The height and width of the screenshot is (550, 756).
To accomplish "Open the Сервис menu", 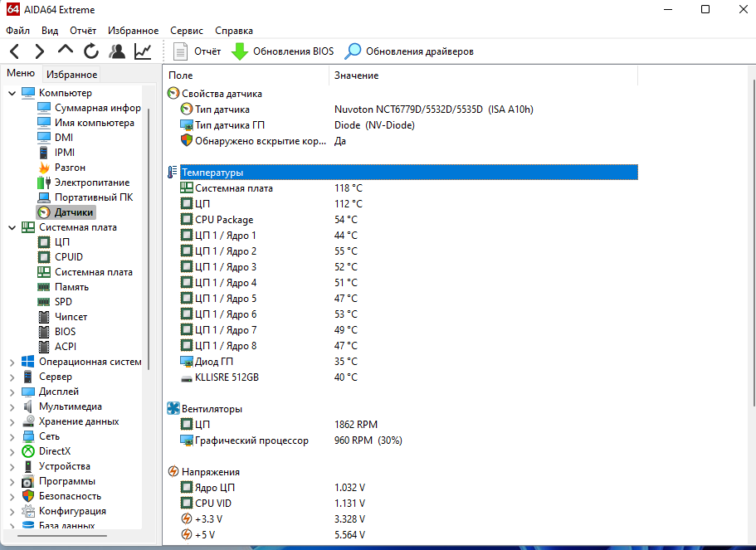I will (x=187, y=31).
